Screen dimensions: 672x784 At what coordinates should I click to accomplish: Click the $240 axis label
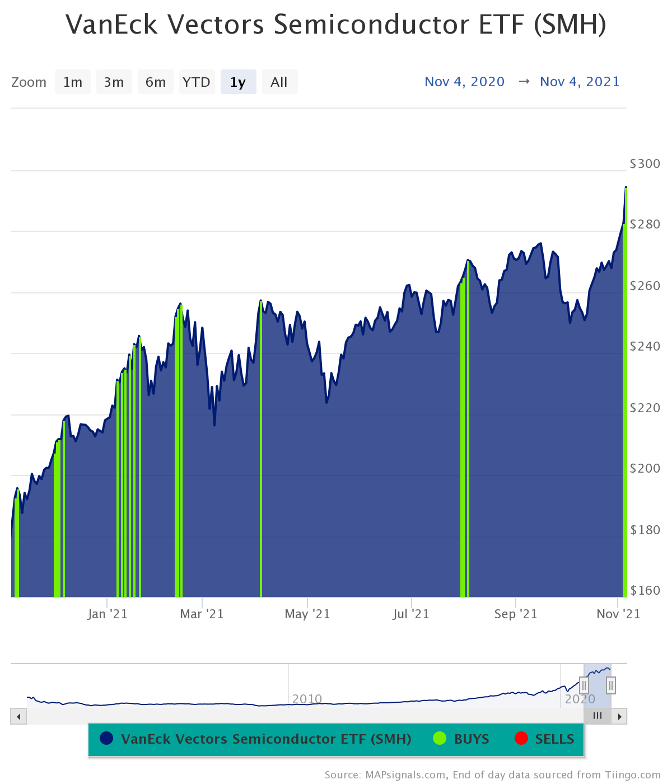click(645, 347)
